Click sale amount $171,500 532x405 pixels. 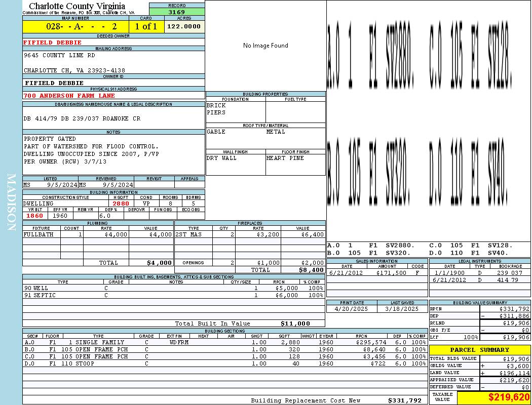pyautogui.click(x=391, y=273)
